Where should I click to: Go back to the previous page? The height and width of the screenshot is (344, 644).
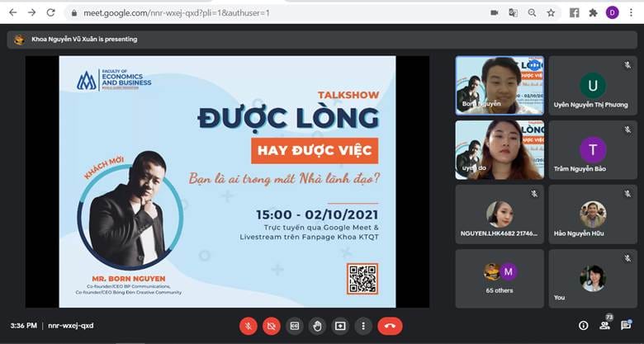12,12
